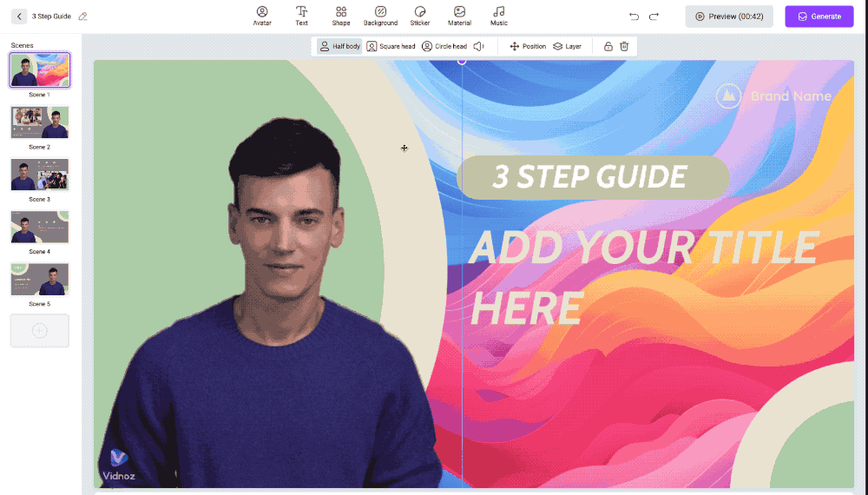Open the Text tool

tap(301, 16)
